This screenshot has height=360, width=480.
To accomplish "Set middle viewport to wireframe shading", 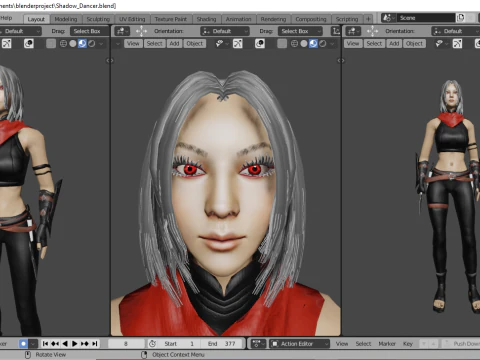I will click(x=294, y=44).
